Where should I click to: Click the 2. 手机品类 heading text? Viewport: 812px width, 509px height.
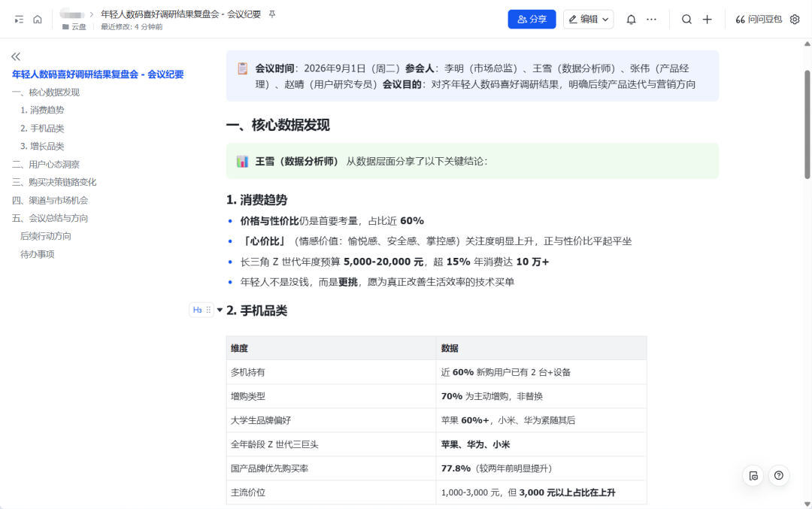(257, 311)
